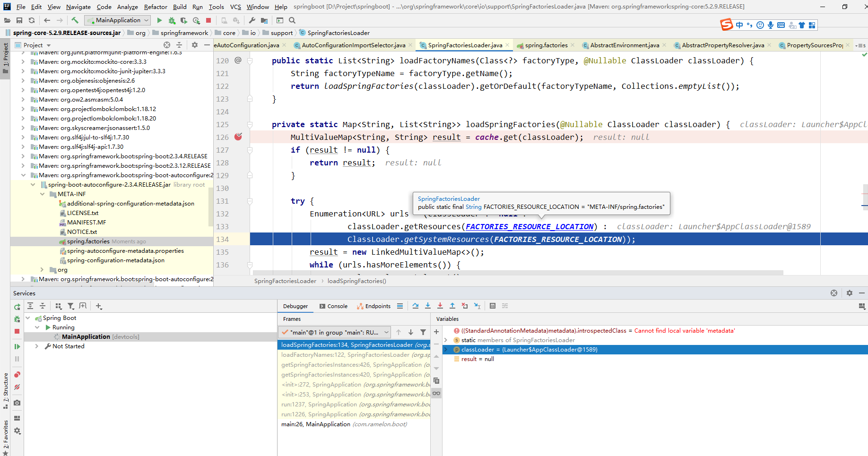
Task: Toggle Mute Breakpoints in Services sidebar
Action: point(17,387)
